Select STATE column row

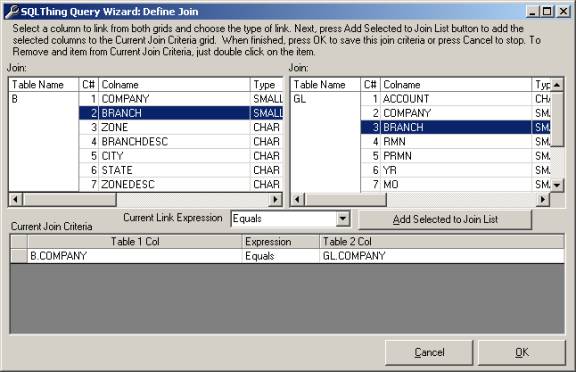[181, 170]
